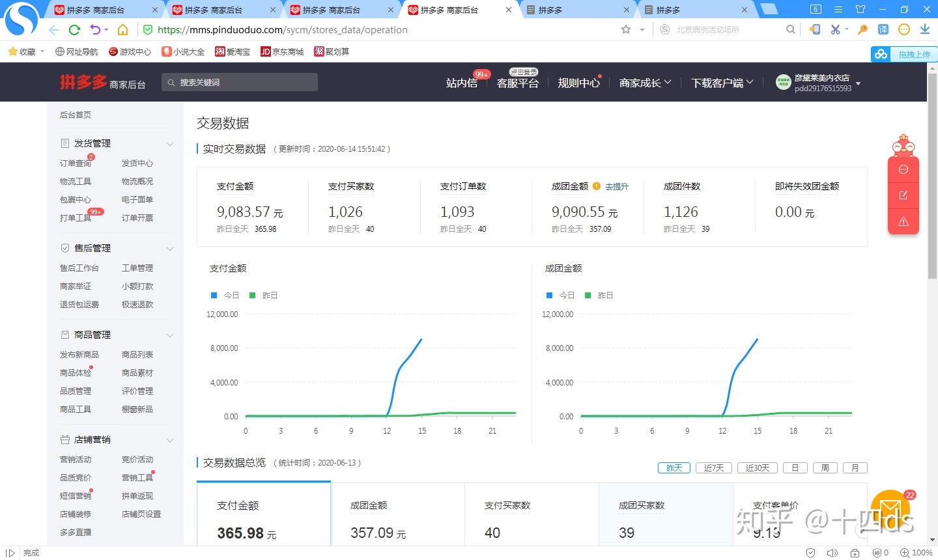Open the star favorites dropdown arrow
938x560 pixels.
[642, 29]
